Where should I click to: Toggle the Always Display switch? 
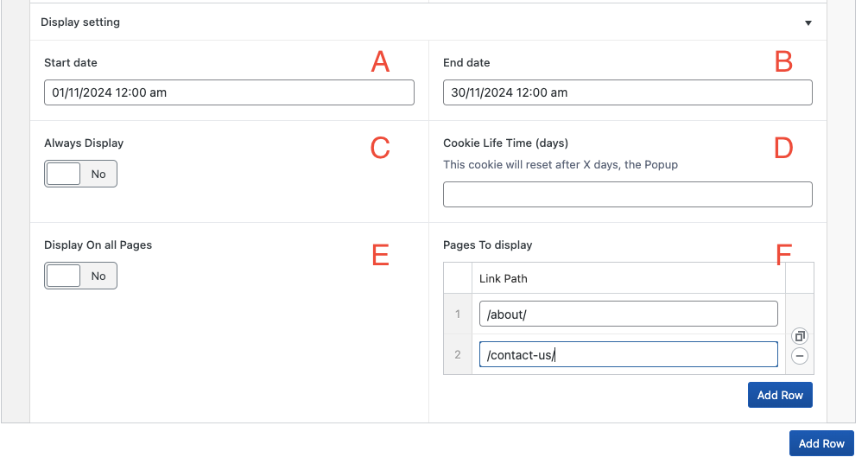coord(80,174)
